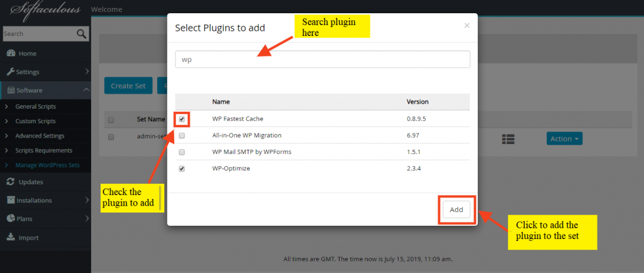Open Scripts Requirements submenu item
This screenshot has width=644, height=273.
click(x=44, y=151)
